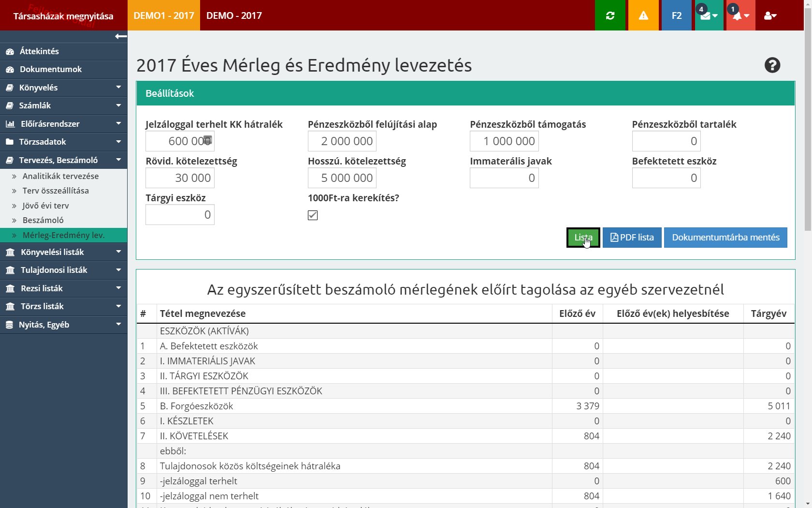
Task: Click Dokumentumtárba mentés button
Action: (725, 238)
